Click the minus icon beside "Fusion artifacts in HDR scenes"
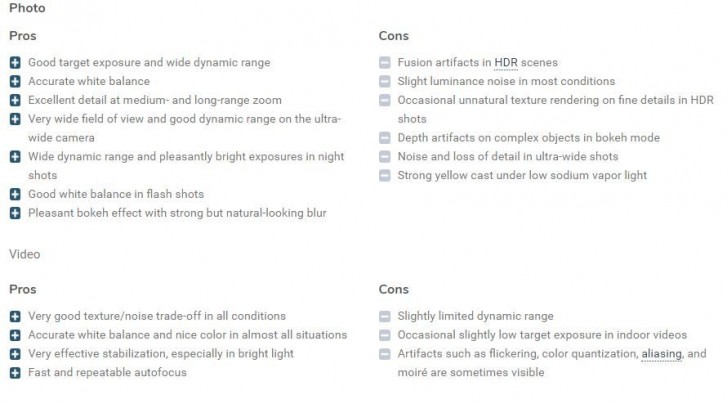Image resolution: width=727 pixels, height=403 pixels. (x=385, y=62)
